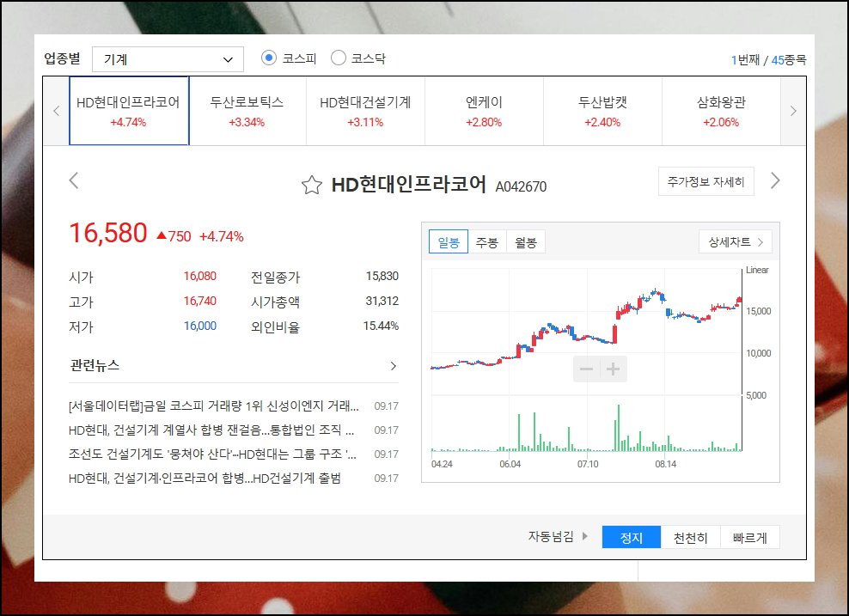Open news HD현대 건설기계 계열사 합병 잰걸음
This screenshot has width=849, height=616.
click(x=211, y=430)
